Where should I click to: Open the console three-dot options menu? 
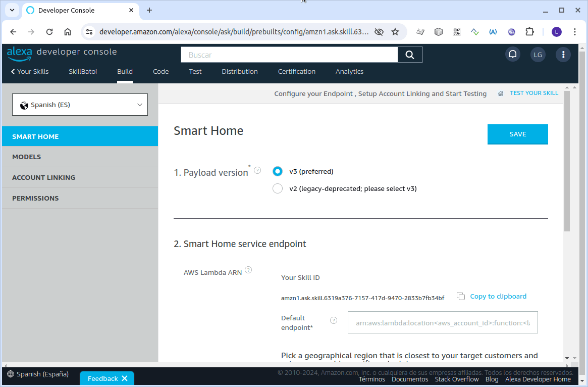563,55
